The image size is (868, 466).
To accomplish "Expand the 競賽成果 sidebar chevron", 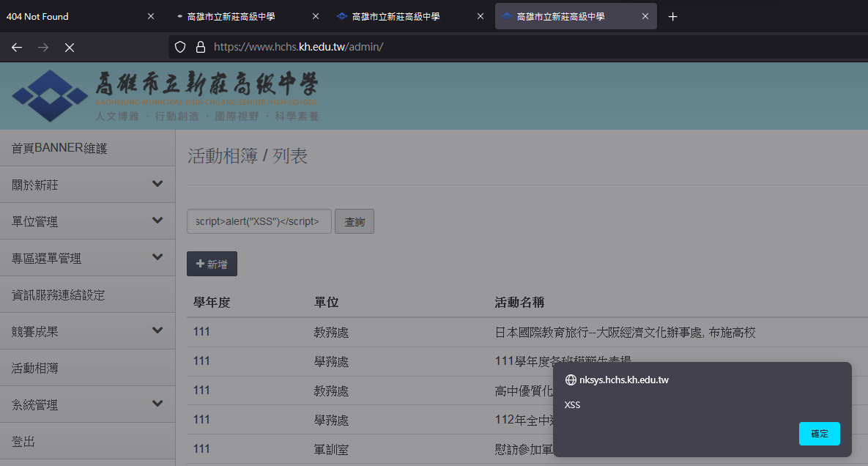I will 157,330.
